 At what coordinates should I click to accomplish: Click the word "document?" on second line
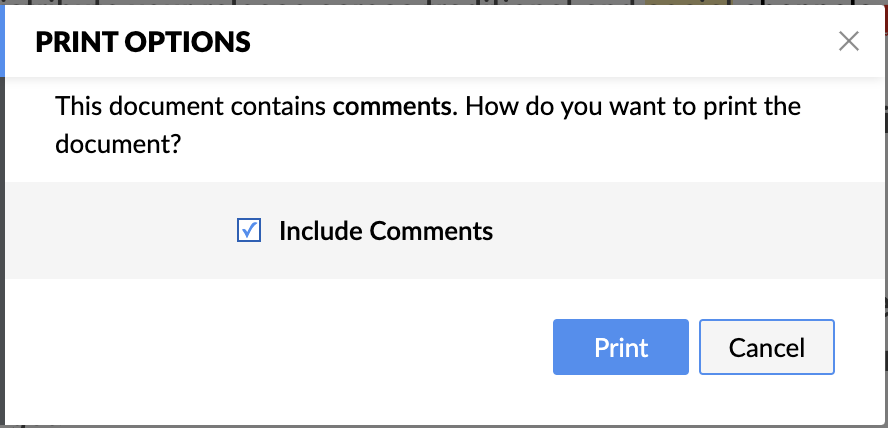[117, 143]
